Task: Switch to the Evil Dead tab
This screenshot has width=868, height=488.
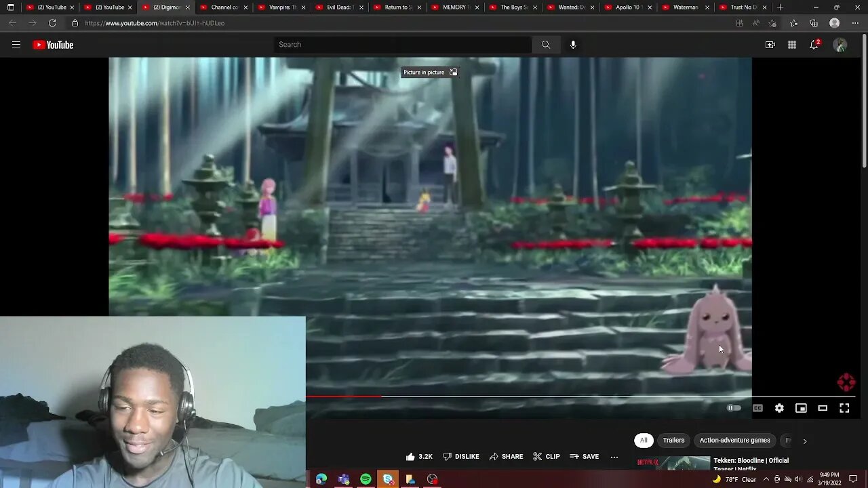Action: (x=340, y=7)
